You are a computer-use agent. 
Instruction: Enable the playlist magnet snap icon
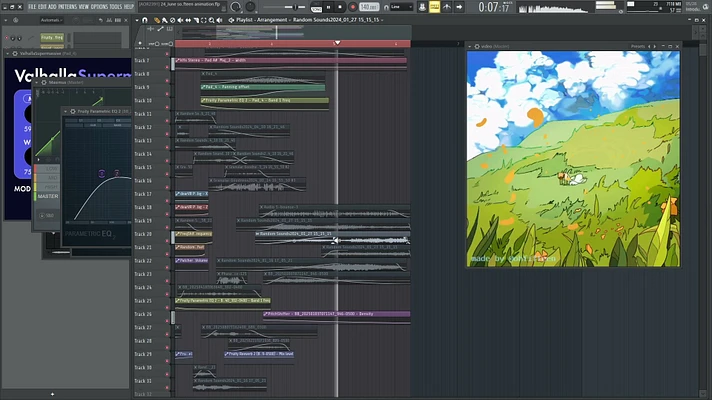[145, 20]
